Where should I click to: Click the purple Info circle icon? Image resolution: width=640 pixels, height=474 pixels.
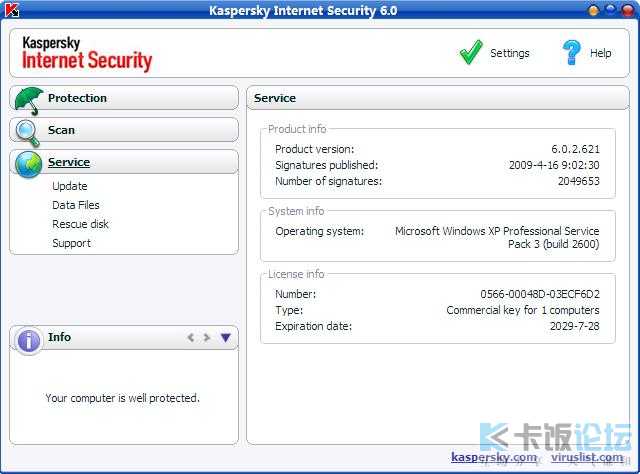[x=28, y=340]
